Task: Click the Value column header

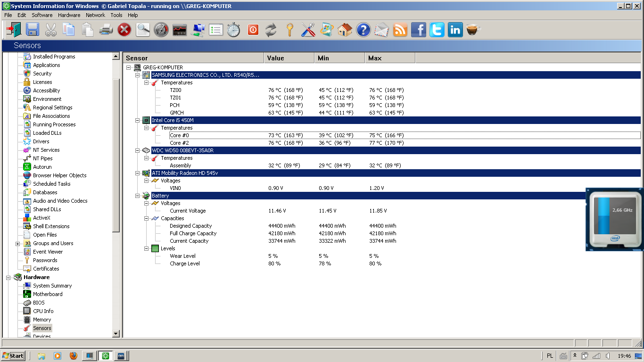Action: [x=289, y=58]
